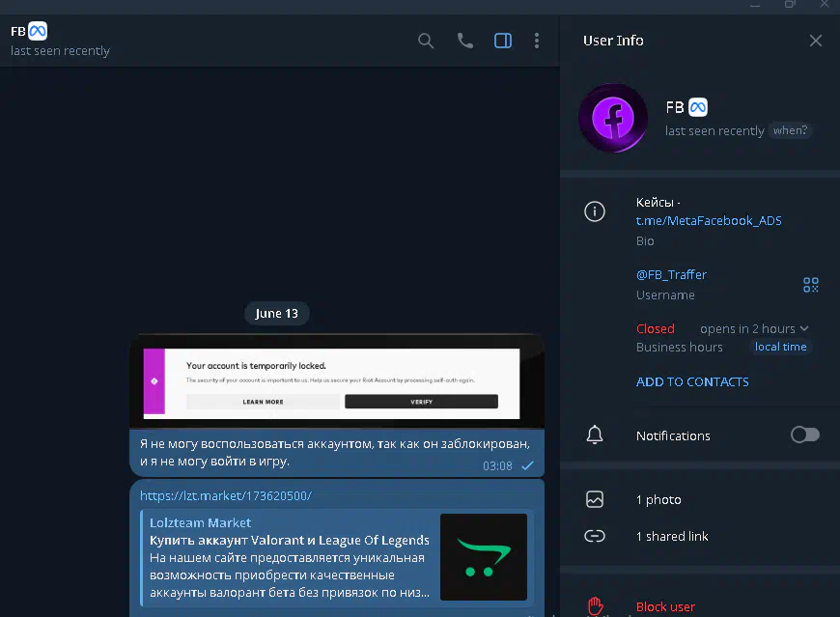Click the 'Business hours' label
Viewport: 840px width, 617px height.
[x=680, y=347]
